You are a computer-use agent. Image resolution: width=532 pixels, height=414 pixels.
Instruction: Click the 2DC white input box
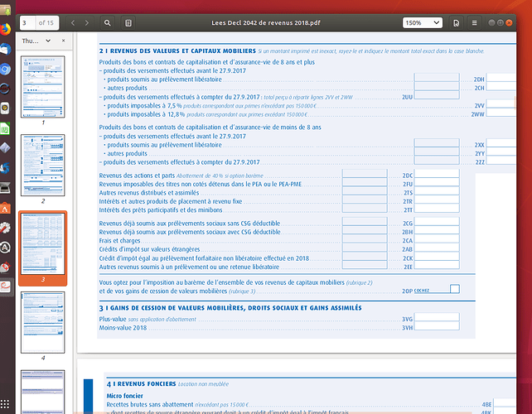coord(437,174)
